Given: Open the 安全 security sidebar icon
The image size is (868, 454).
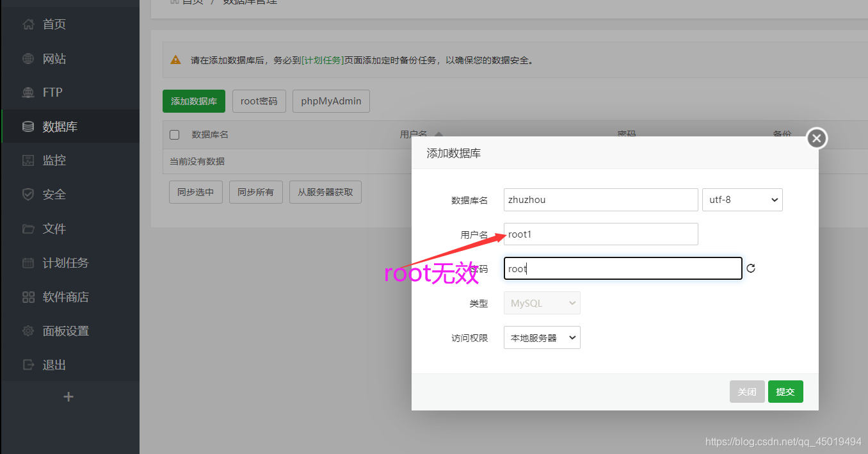Looking at the screenshot, I should tap(28, 194).
